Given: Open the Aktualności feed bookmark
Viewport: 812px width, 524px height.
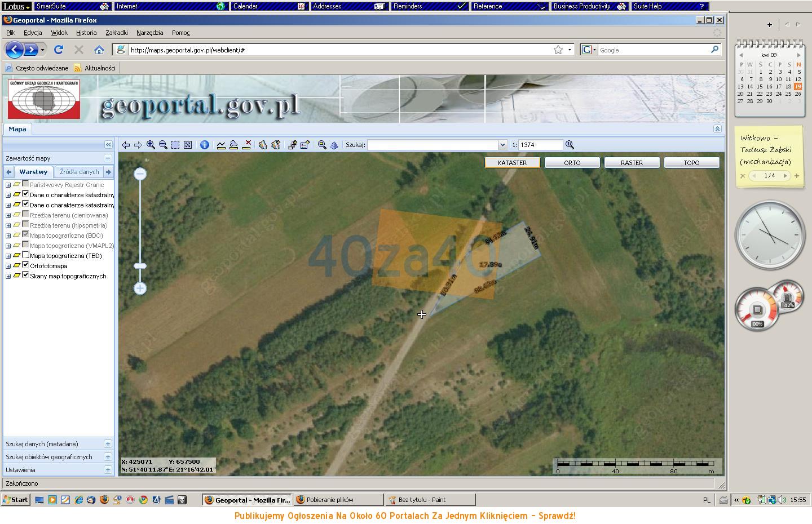Looking at the screenshot, I should [95, 68].
